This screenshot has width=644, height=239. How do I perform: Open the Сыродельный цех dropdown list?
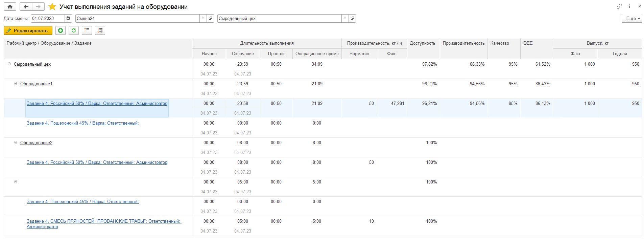[x=345, y=18]
